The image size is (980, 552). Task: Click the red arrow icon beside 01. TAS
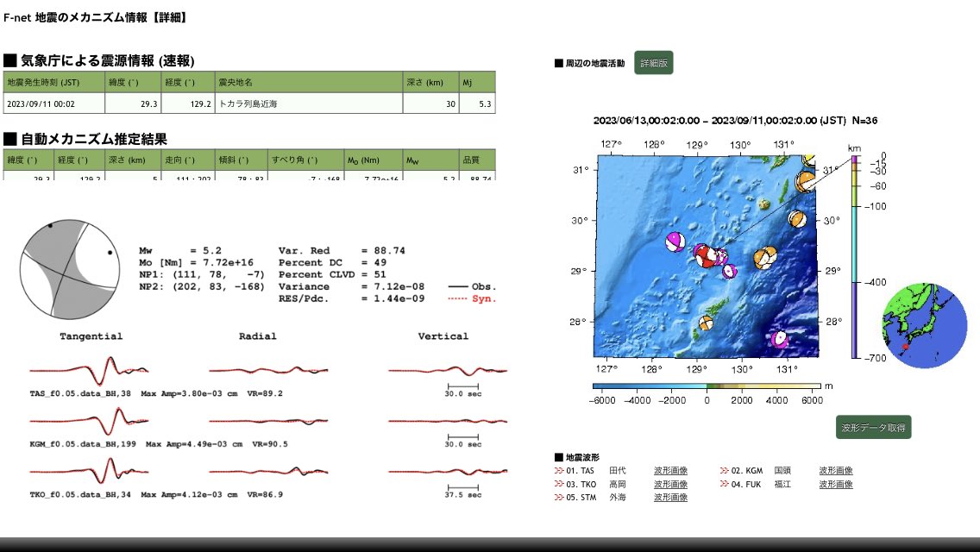pos(559,471)
